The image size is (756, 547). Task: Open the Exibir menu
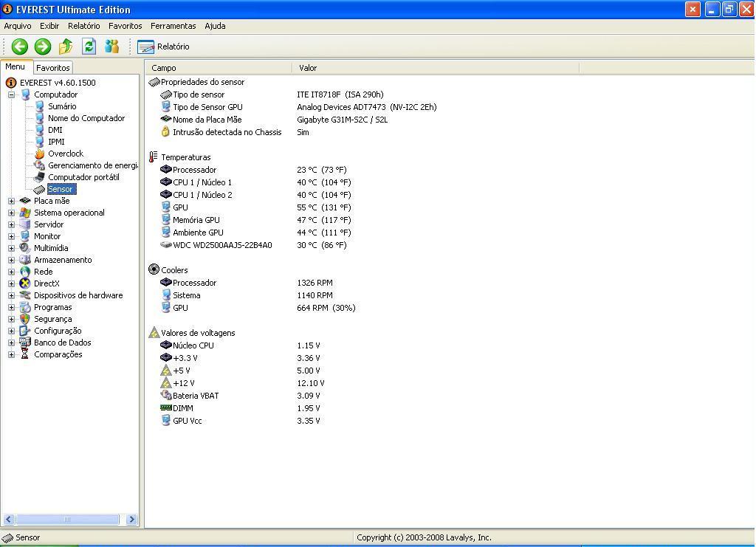point(49,26)
